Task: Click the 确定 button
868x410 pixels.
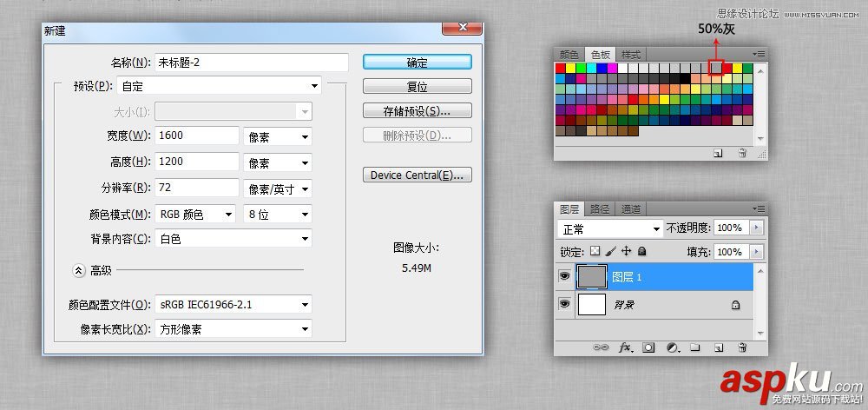Action: pos(418,62)
